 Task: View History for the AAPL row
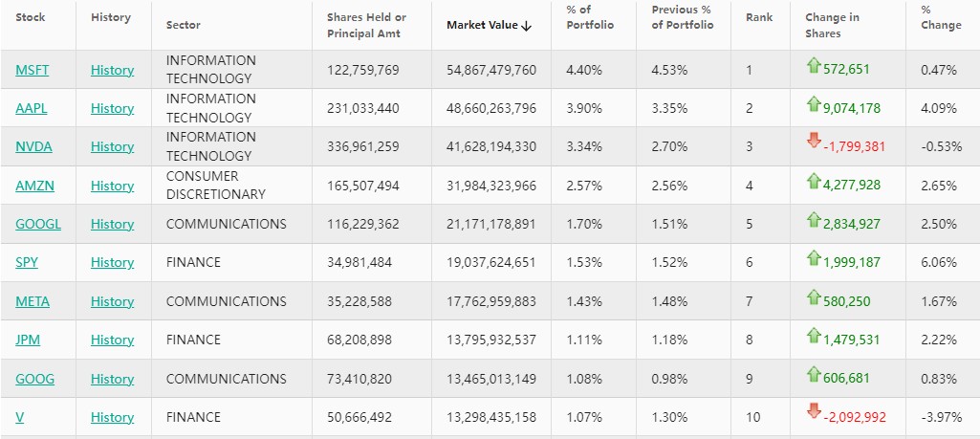pos(112,108)
